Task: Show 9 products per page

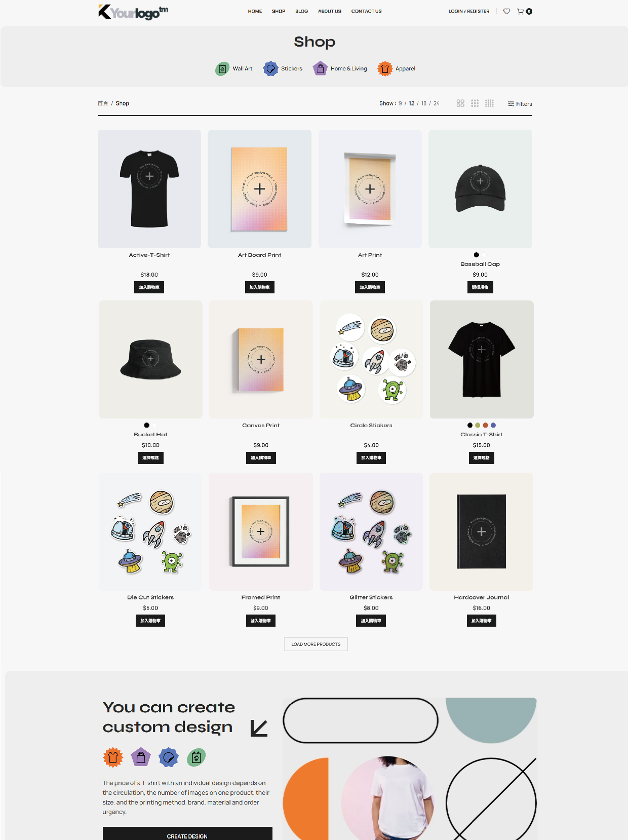Action: click(400, 103)
